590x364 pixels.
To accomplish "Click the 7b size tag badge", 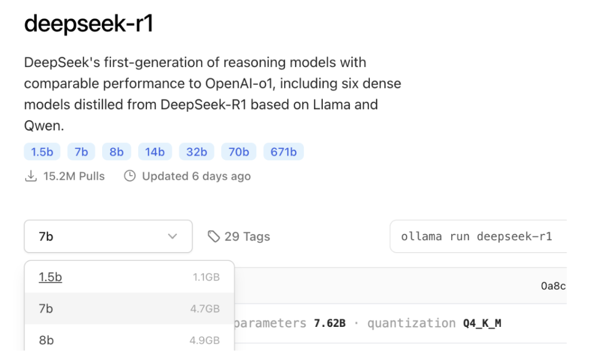I will tap(81, 152).
